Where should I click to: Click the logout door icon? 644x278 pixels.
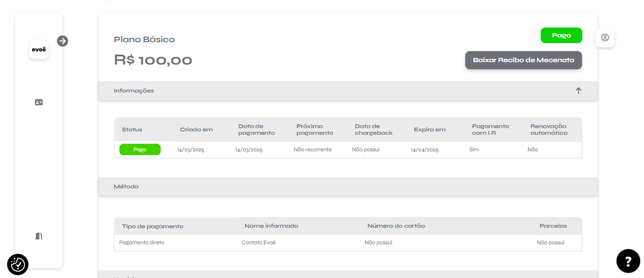pyautogui.click(x=39, y=236)
